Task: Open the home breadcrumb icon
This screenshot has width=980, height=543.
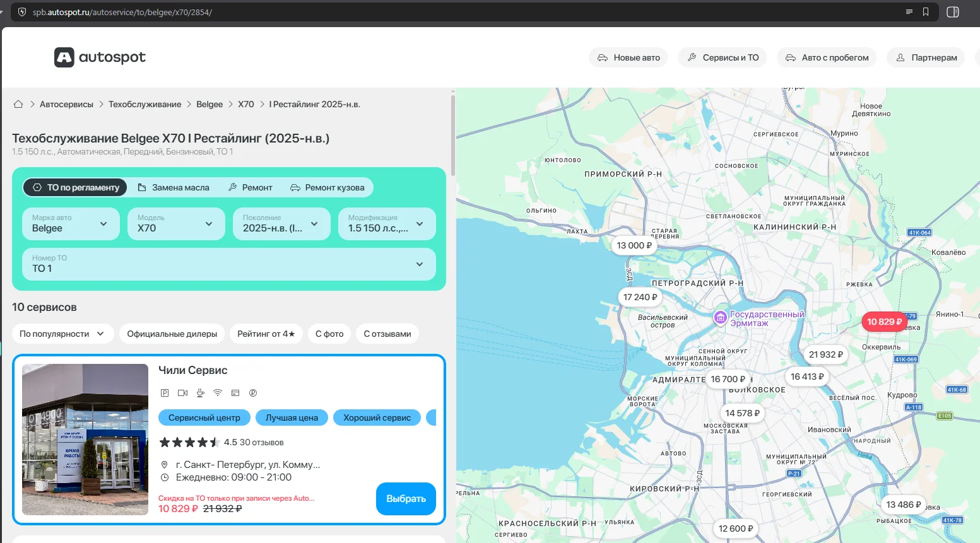Action: (x=18, y=104)
